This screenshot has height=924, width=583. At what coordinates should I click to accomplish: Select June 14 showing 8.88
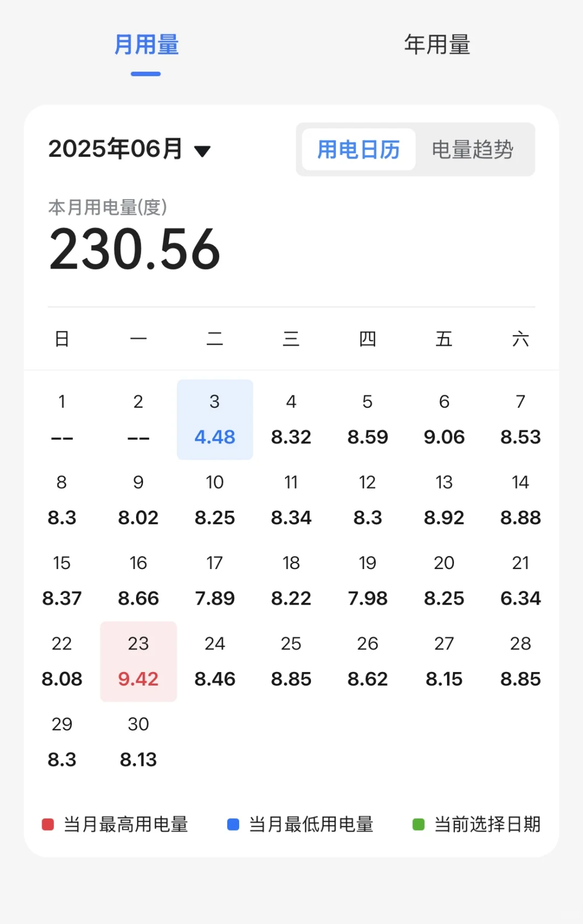pos(520,500)
